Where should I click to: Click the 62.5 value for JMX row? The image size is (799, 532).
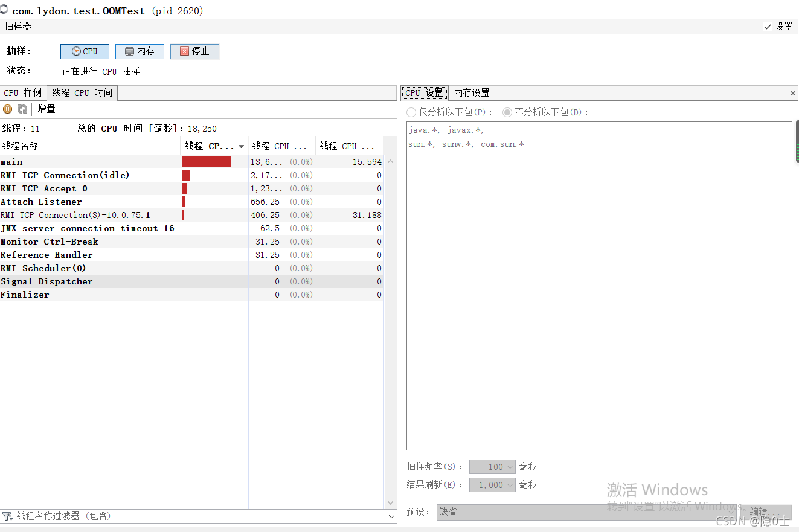tap(270, 228)
